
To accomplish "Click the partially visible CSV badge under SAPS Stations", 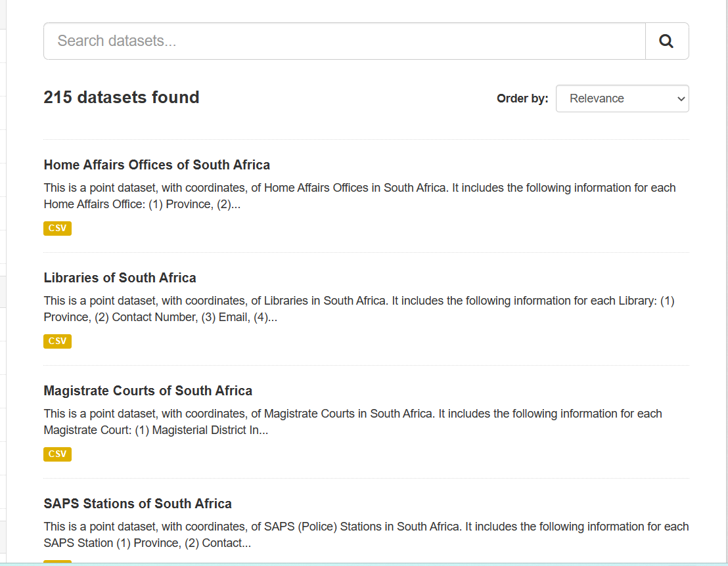I will tap(57, 561).
